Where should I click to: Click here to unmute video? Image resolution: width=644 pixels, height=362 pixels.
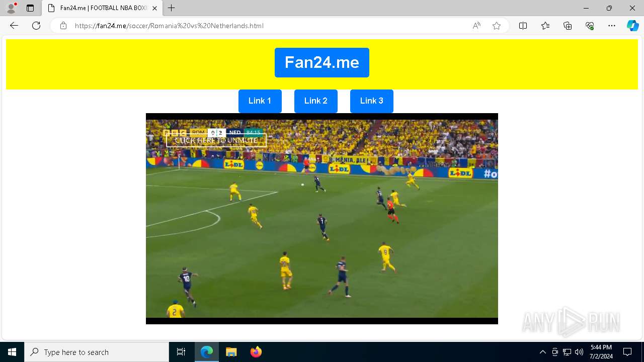coord(216,140)
